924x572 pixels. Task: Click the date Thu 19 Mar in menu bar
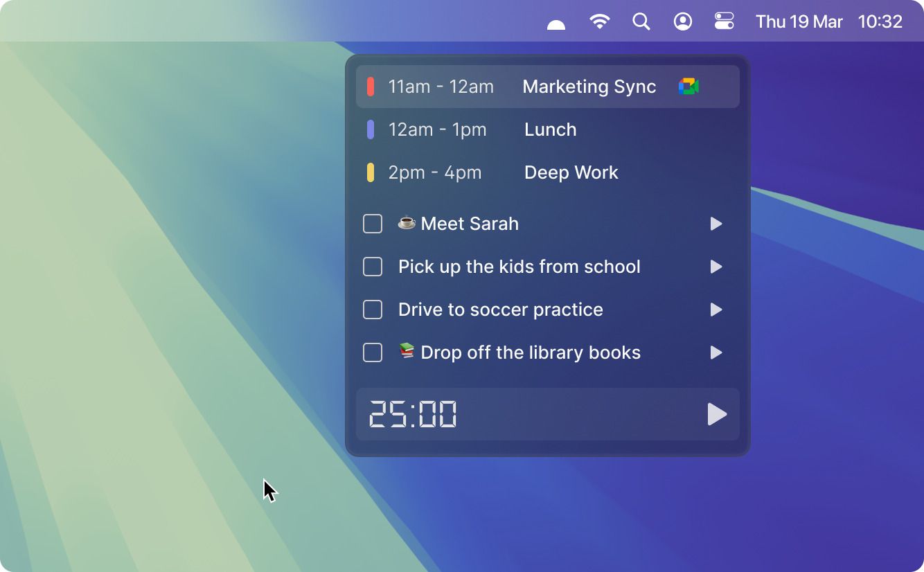coord(799,21)
